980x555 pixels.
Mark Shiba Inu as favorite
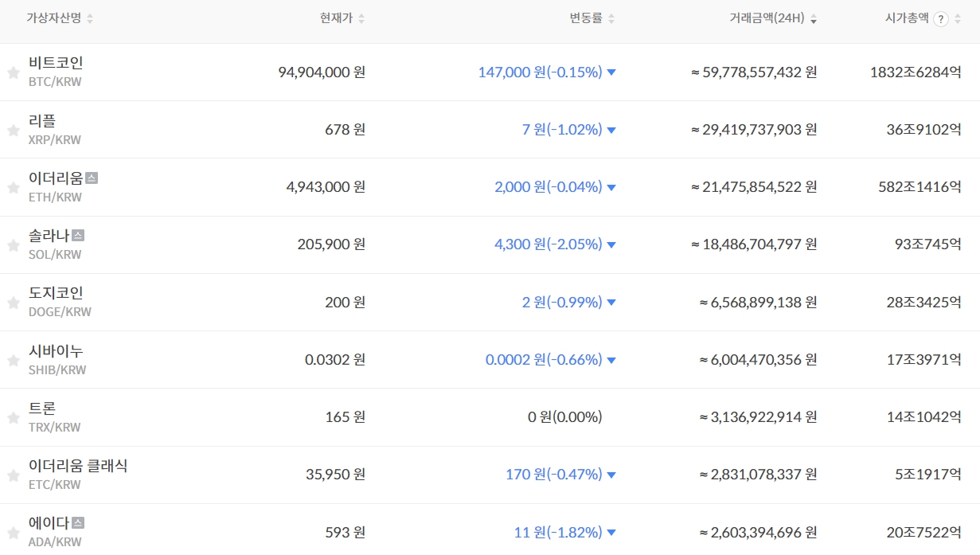[x=14, y=361]
